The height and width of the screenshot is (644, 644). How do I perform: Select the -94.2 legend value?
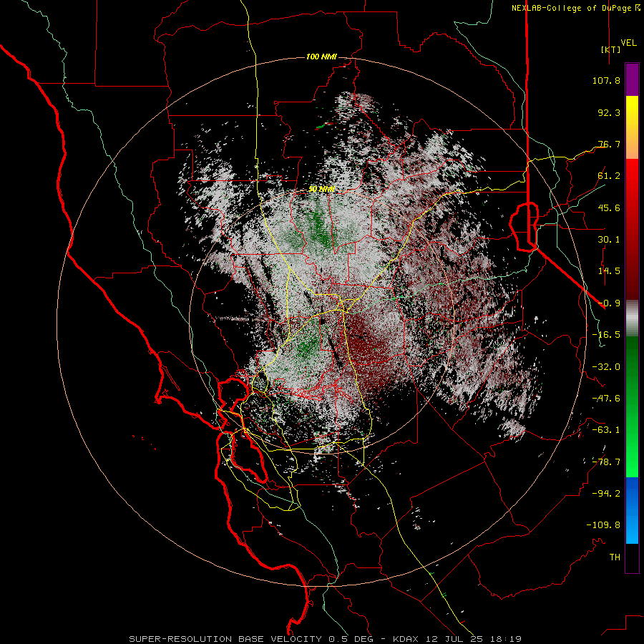[606, 494]
